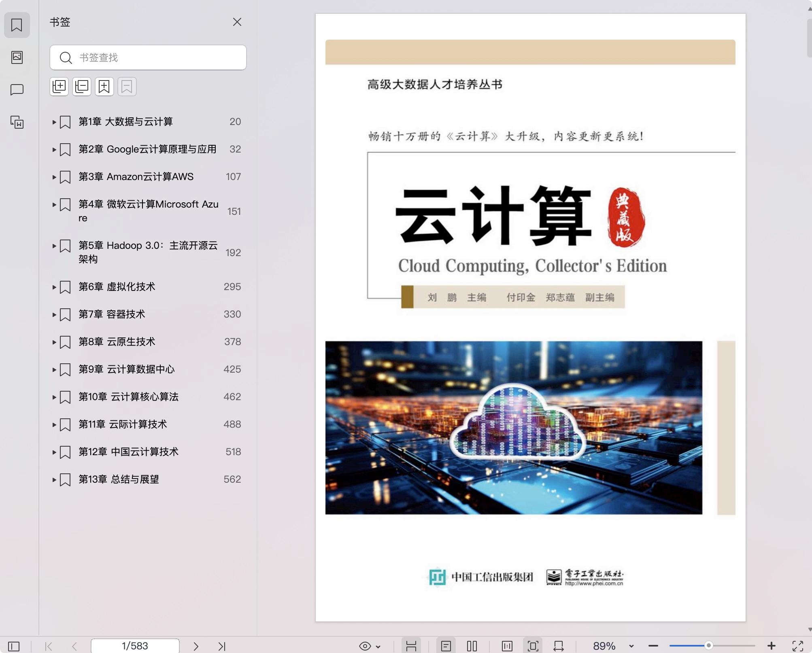812x653 pixels.
Task: Click the zoom slider handle
Action: 708,646
